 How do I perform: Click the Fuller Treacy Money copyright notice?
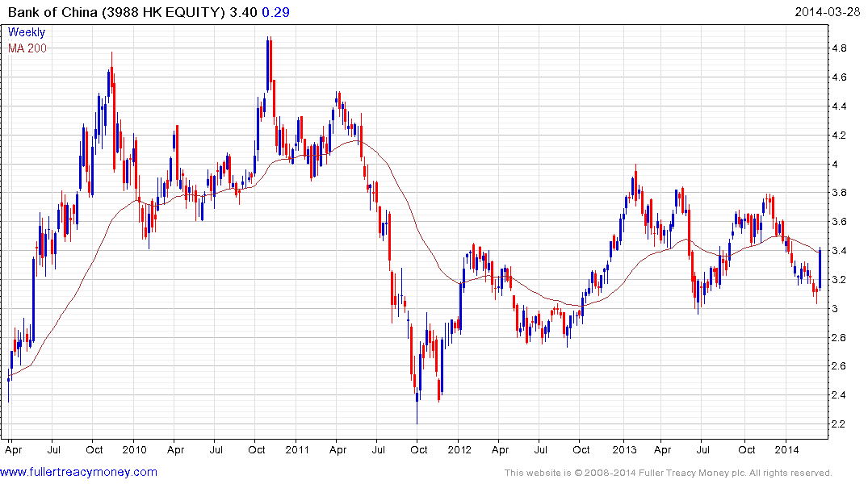(669, 473)
